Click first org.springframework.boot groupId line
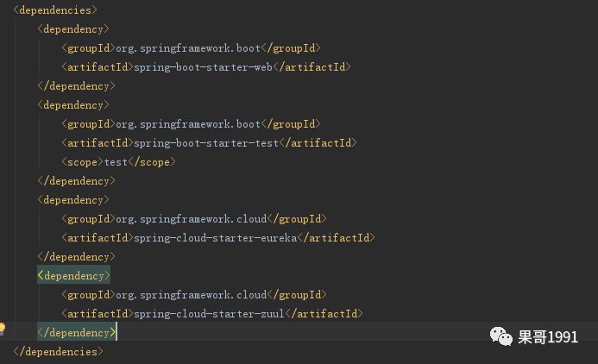 191,48
